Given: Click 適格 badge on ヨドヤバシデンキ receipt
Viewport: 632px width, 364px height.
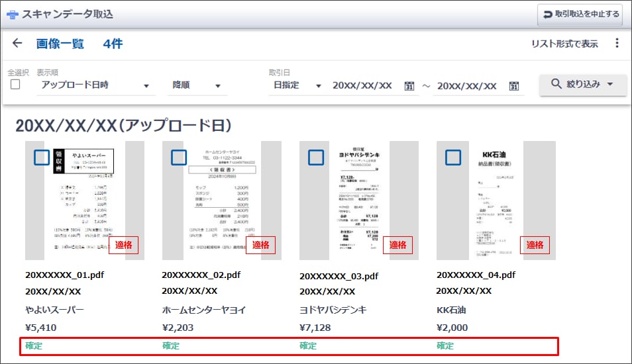Looking at the screenshot, I should pyautogui.click(x=397, y=245).
